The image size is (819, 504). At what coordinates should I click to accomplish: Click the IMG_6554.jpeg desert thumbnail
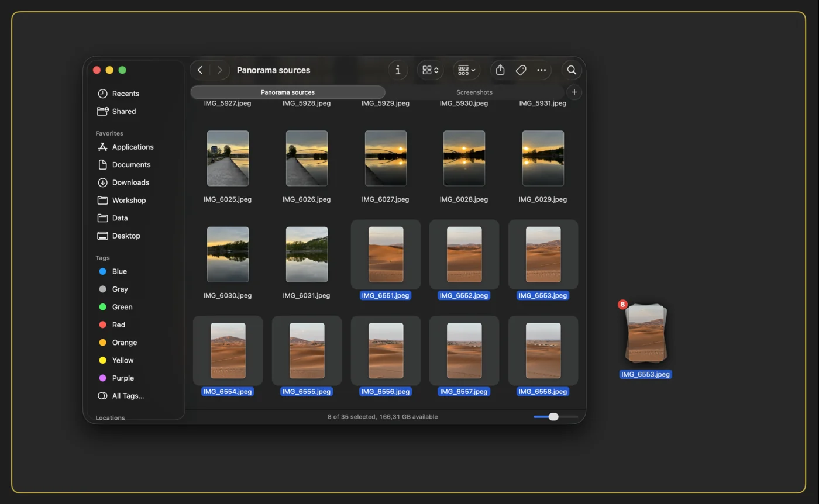(x=228, y=351)
